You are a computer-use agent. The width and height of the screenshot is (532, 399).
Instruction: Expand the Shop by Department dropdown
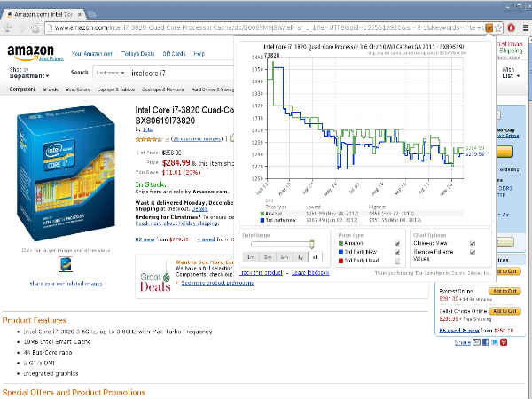pos(29,73)
